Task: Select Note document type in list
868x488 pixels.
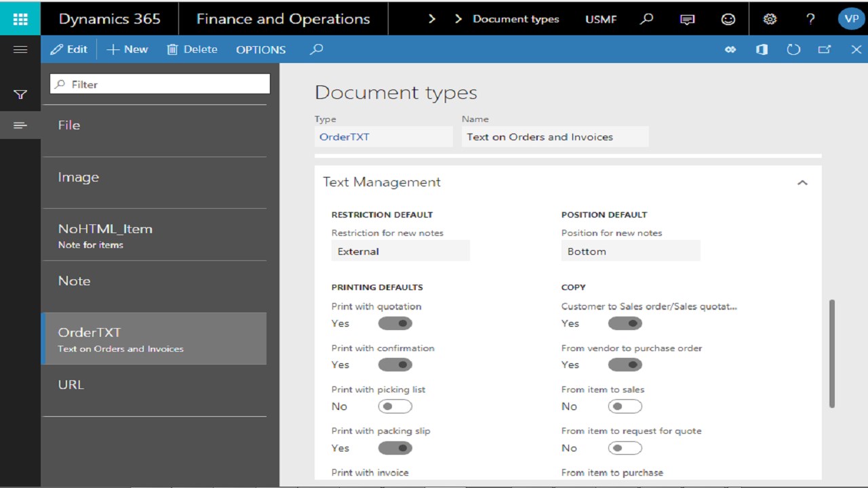Action: pyautogui.click(x=155, y=287)
